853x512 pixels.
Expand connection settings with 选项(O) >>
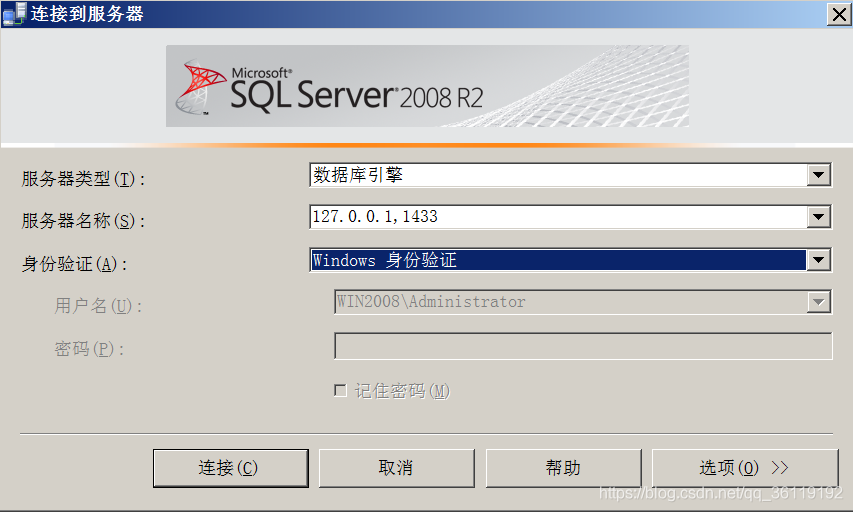tap(745, 468)
